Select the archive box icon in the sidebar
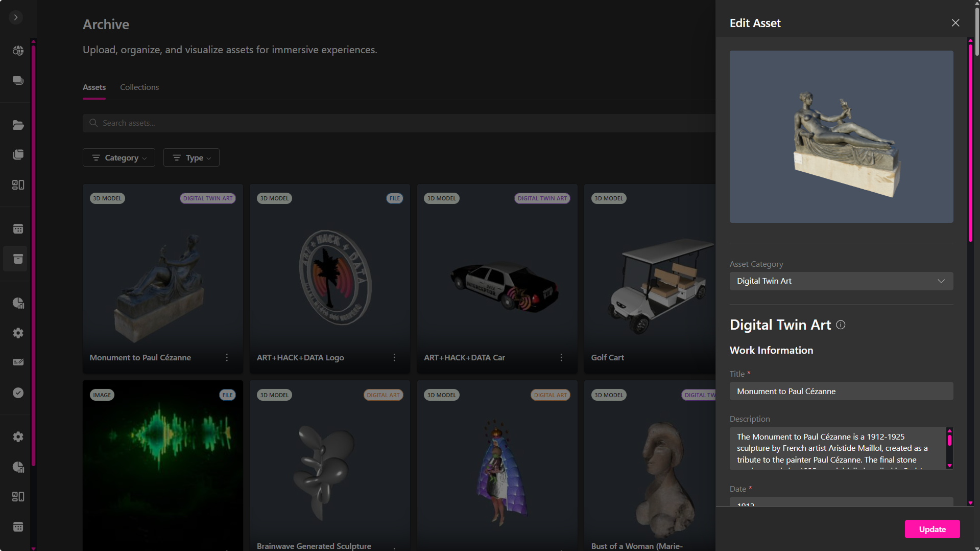 pyautogui.click(x=18, y=259)
